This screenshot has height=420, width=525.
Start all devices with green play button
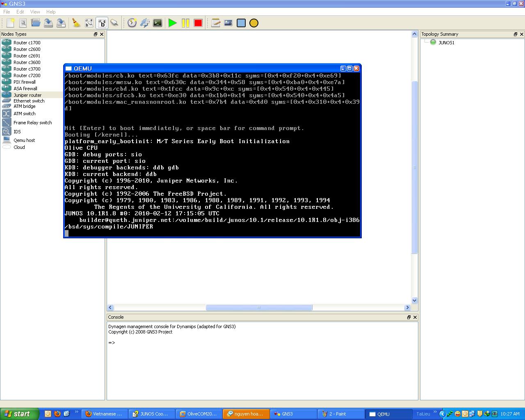coord(173,23)
